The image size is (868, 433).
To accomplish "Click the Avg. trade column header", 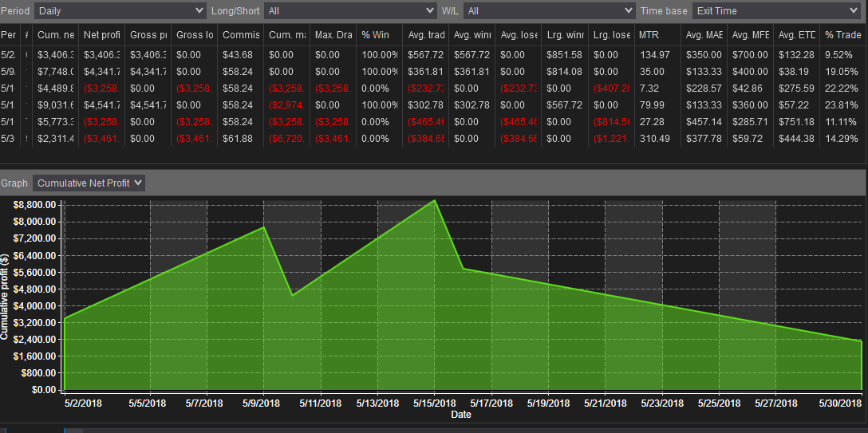I will click(x=426, y=35).
